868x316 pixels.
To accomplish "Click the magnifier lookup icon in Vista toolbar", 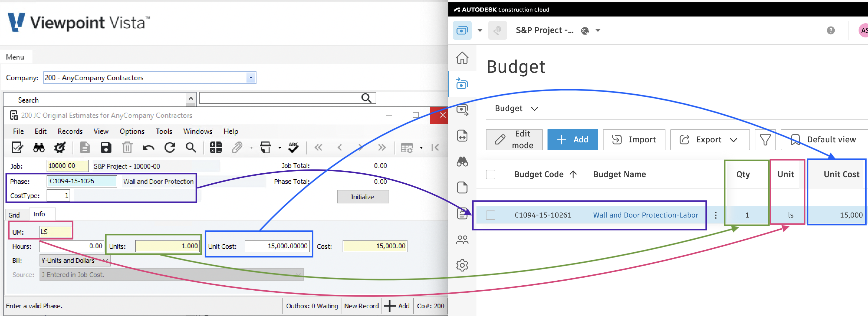I will [191, 148].
